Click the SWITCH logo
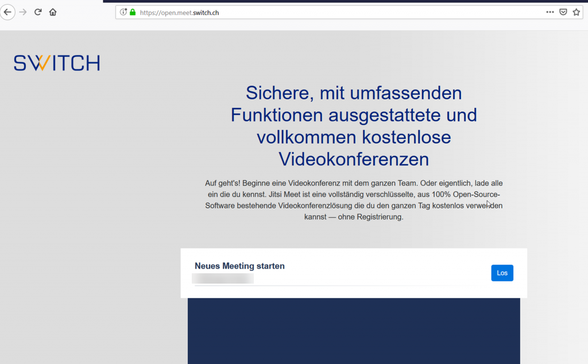This screenshot has width=588, height=364. coord(57,63)
